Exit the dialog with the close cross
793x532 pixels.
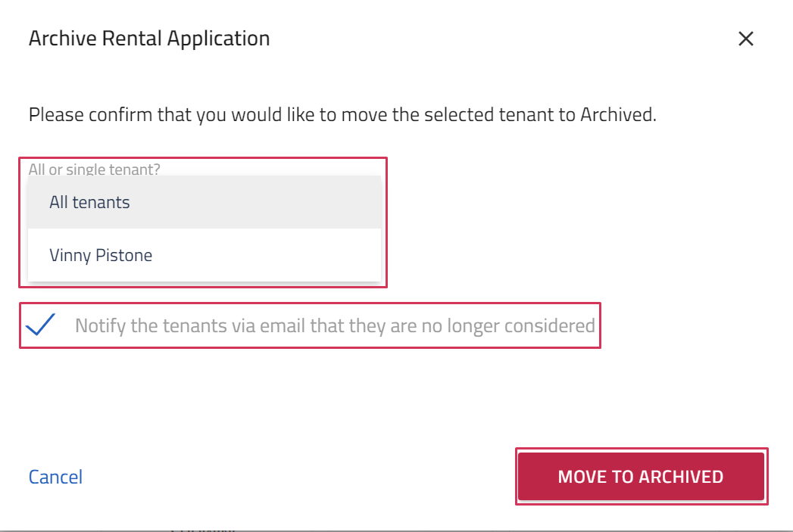tap(745, 39)
